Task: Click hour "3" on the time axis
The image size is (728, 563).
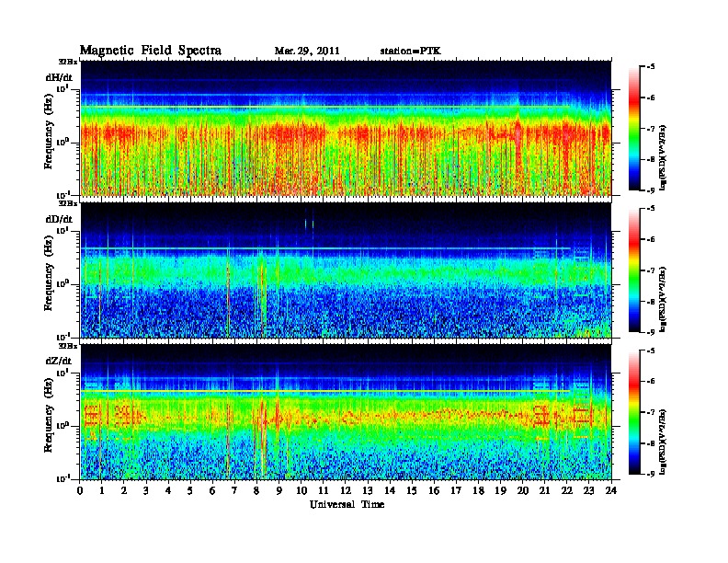Action: click(x=146, y=490)
